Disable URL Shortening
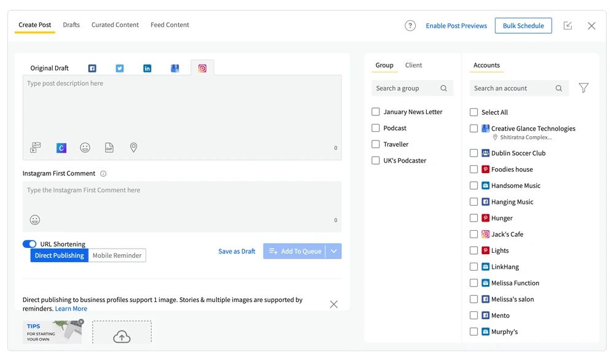 pyautogui.click(x=29, y=244)
